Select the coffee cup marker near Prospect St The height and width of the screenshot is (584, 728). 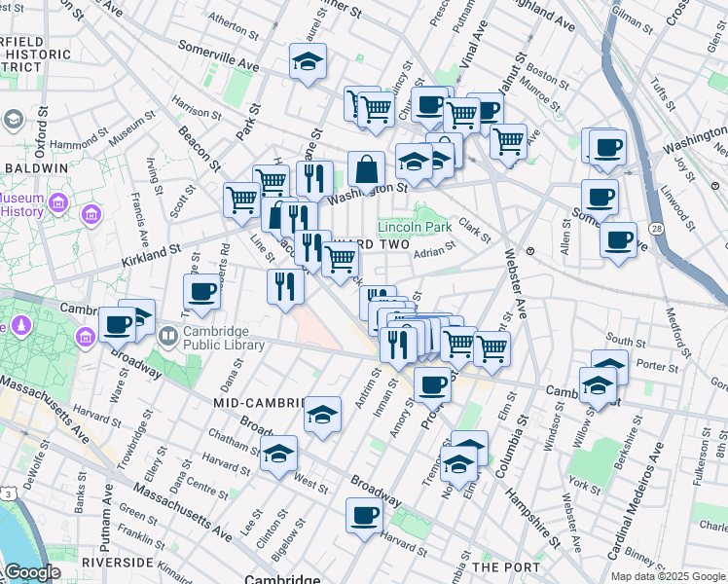(432, 384)
